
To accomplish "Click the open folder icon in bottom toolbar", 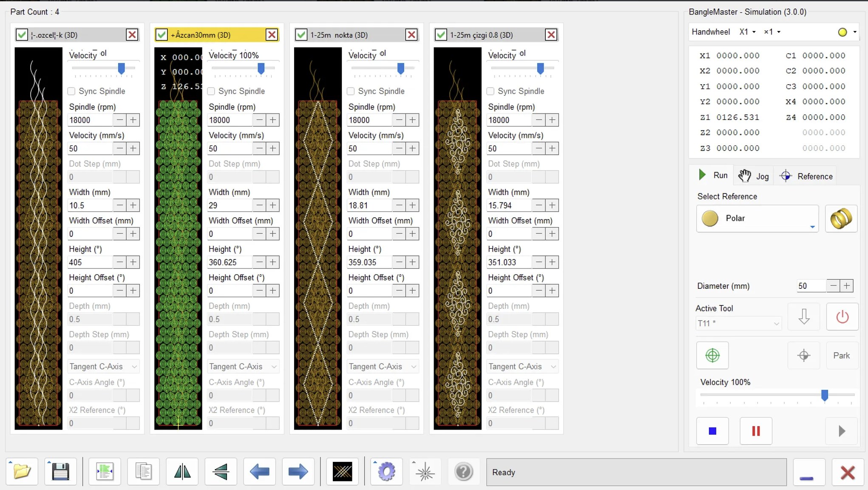I will pyautogui.click(x=22, y=471).
